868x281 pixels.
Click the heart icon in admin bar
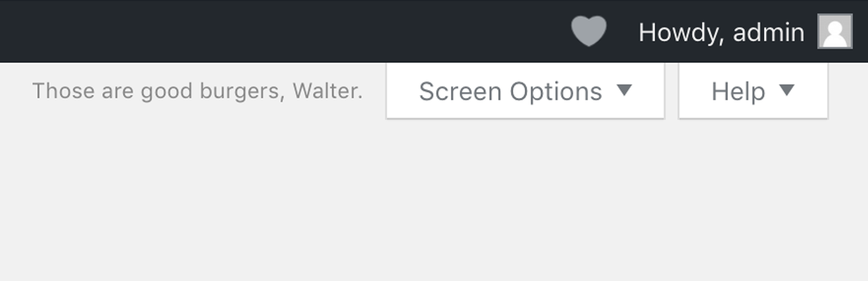(589, 31)
